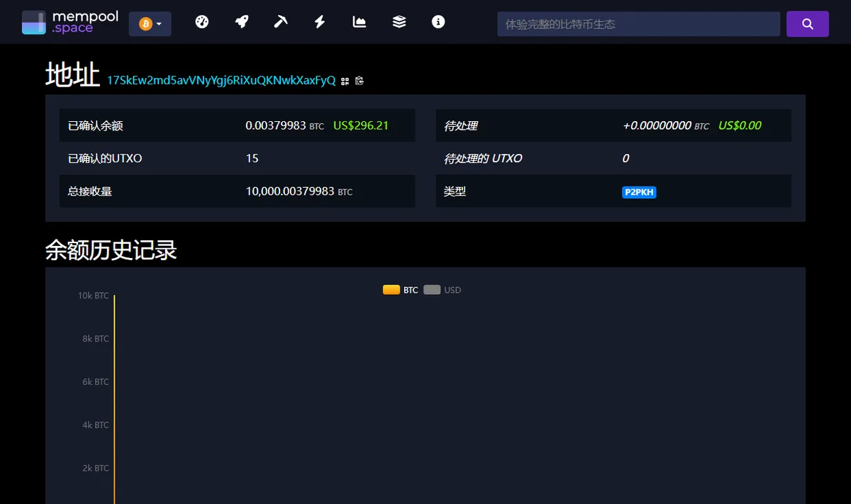Click the confirmed UTXO count 15
Viewport: 851px width, 504px height.
coord(252,158)
